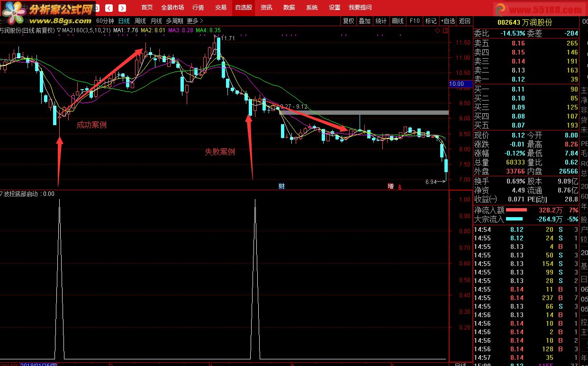Screen dimensions: 588x366
Task: Toggle 复权 price adjustment
Action: [x=349, y=21]
